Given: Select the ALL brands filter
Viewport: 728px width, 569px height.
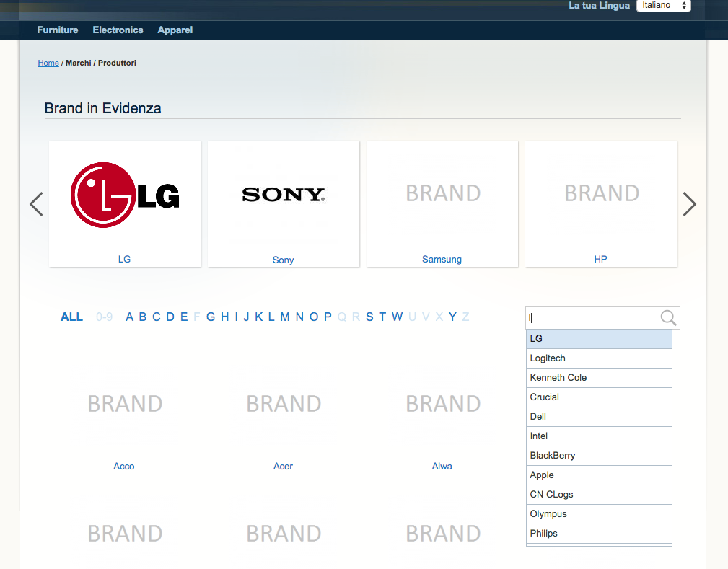Looking at the screenshot, I should click(71, 317).
